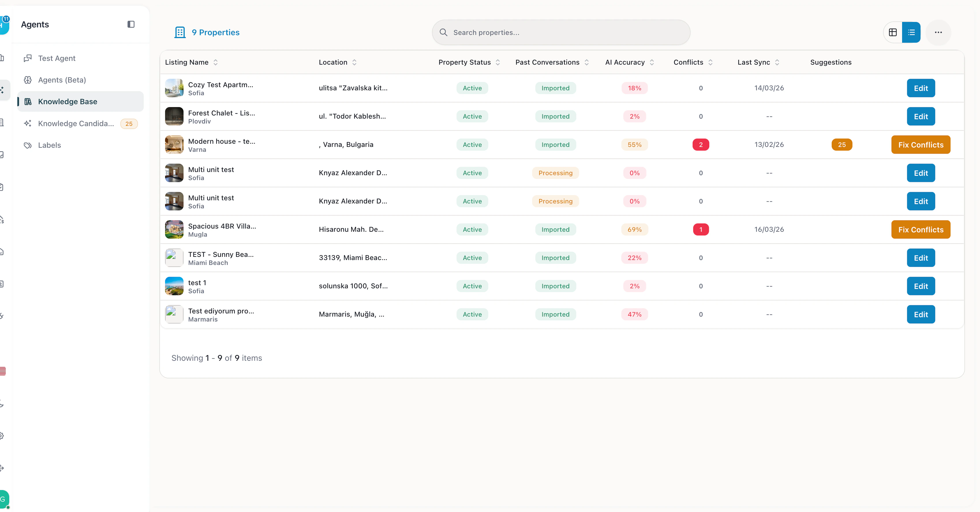The width and height of the screenshot is (980, 512).
Task: Click the Agents (Beta) brain icon
Action: pyautogui.click(x=28, y=80)
